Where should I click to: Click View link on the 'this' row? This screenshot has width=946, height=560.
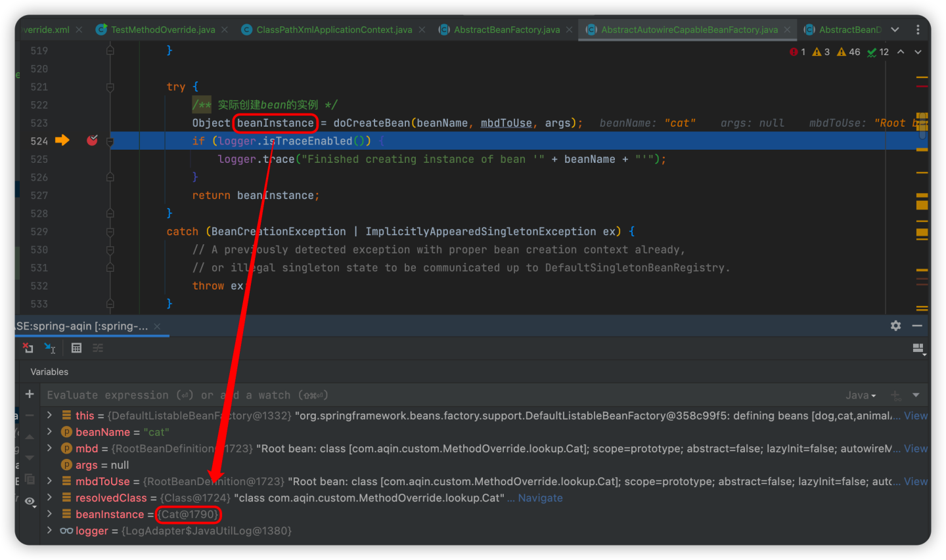916,416
